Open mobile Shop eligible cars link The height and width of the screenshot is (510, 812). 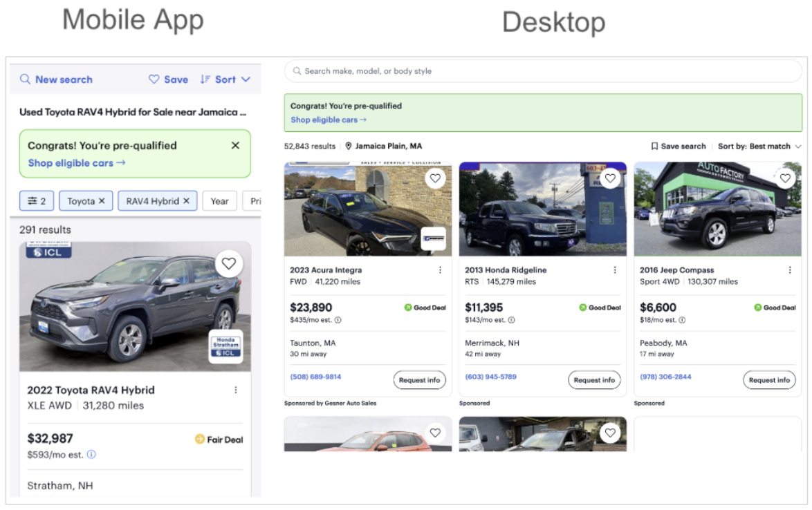[77, 163]
